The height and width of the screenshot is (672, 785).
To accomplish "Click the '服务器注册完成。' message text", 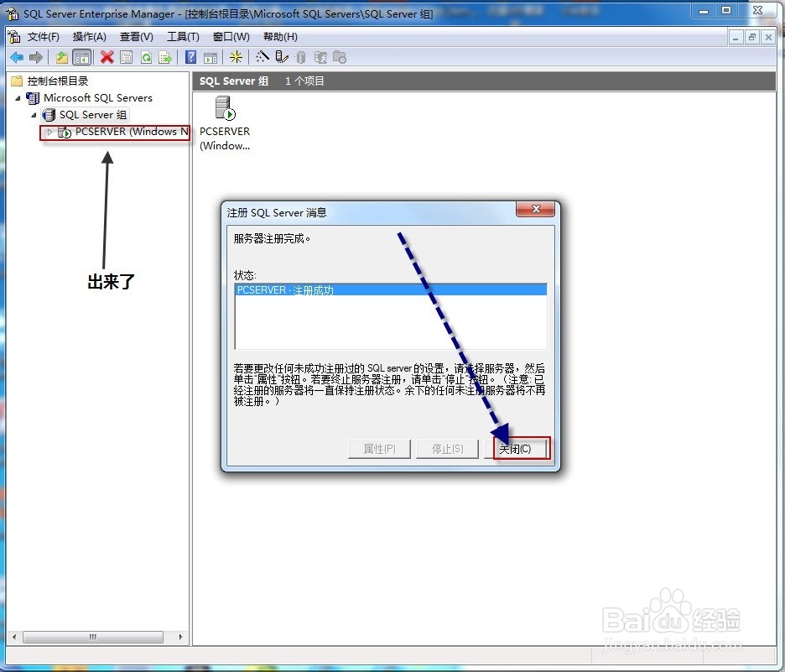I will point(272,239).
